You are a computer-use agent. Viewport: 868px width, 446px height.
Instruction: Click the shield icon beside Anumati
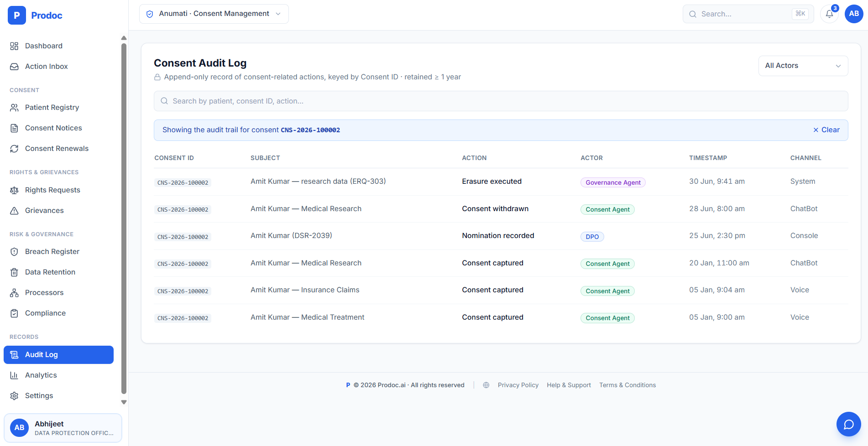150,14
